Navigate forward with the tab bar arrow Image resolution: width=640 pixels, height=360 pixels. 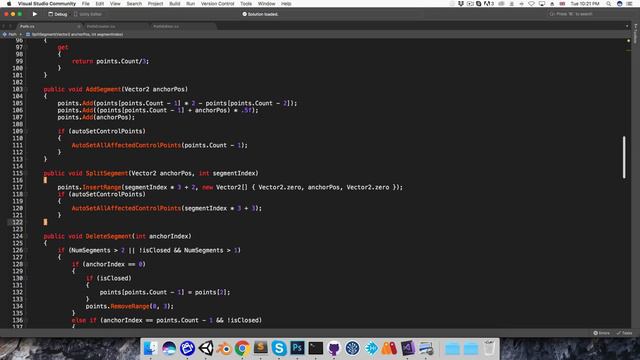click(x=11, y=26)
